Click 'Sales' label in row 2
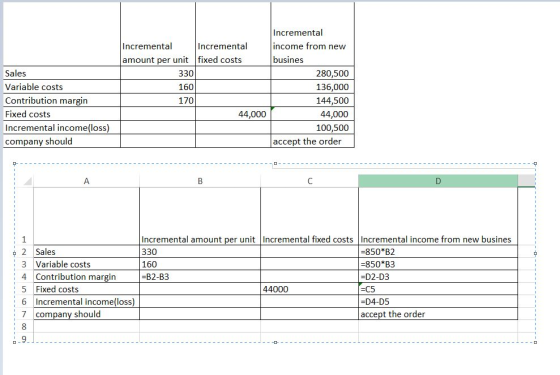560x375 pixels. point(45,252)
